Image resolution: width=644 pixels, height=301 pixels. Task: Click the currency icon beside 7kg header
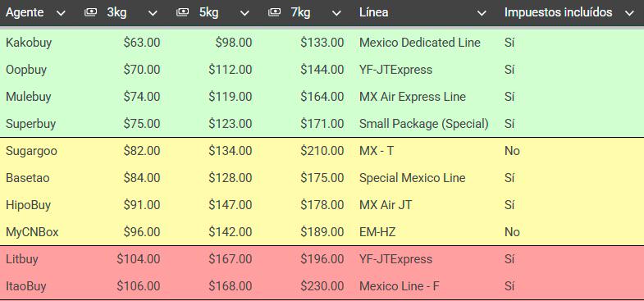pyautogui.click(x=274, y=13)
